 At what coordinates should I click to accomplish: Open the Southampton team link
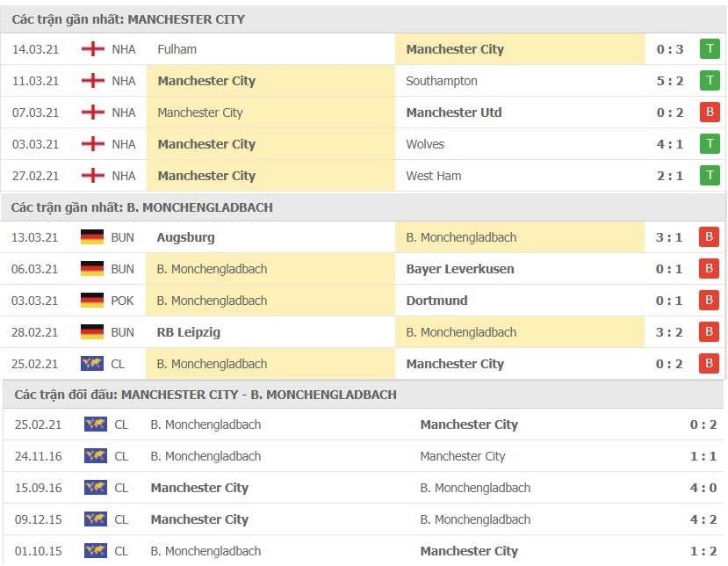(442, 81)
